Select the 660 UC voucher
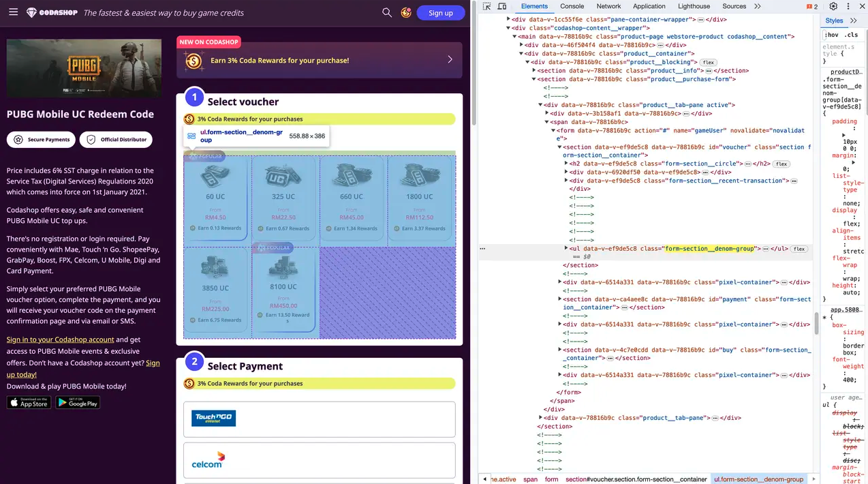The image size is (868, 484). coord(352,198)
